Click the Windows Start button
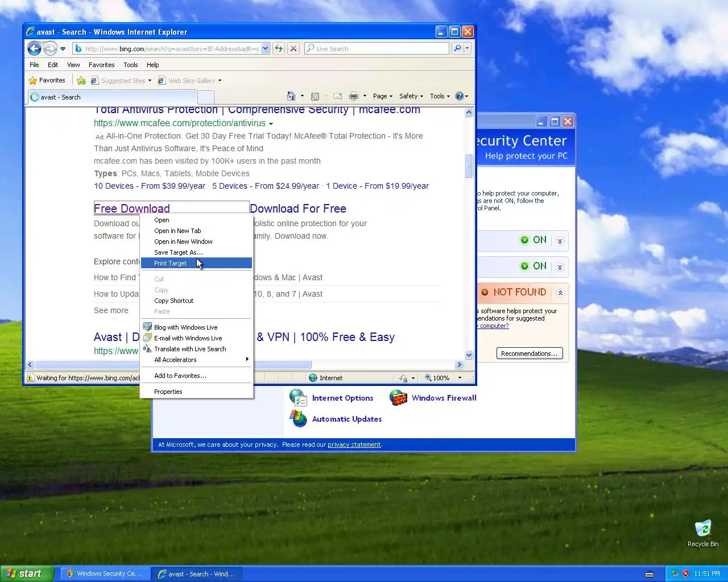Screen dimensions: 728x582 27,573
